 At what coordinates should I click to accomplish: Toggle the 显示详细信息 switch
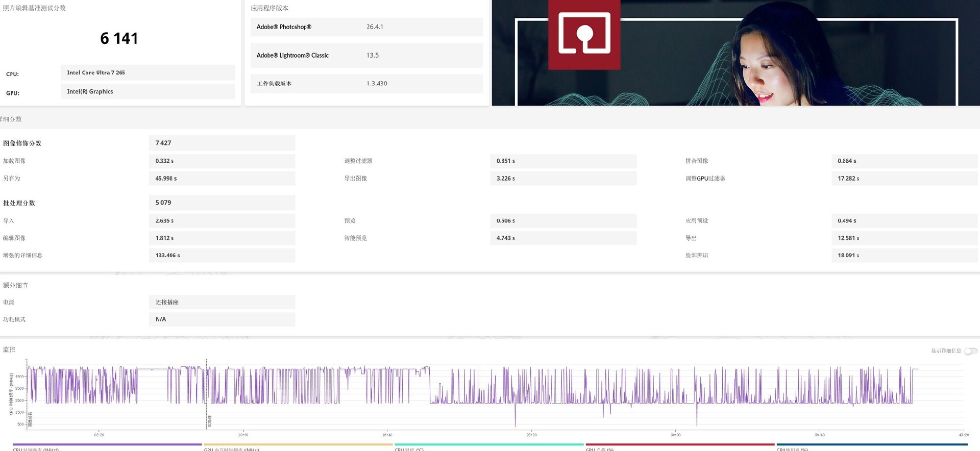click(970, 351)
